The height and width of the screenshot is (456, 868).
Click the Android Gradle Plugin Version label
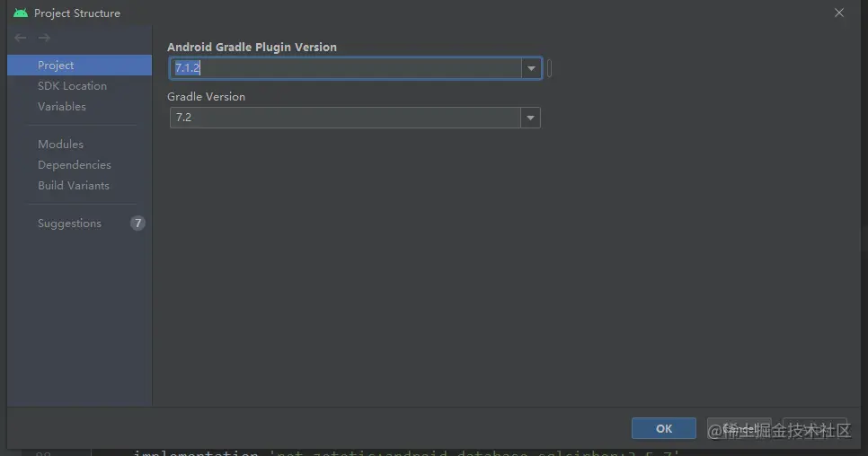click(x=252, y=47)
